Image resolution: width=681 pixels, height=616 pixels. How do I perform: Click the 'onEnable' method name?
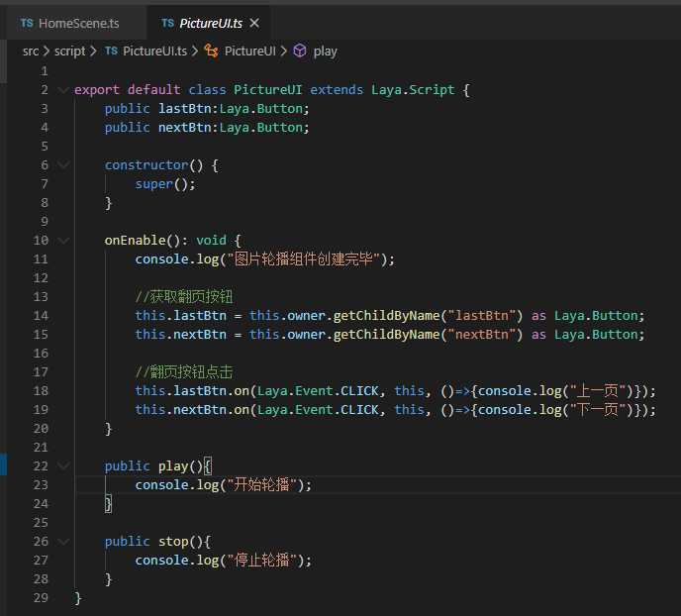pyautogui.click(x=135, y=241)
